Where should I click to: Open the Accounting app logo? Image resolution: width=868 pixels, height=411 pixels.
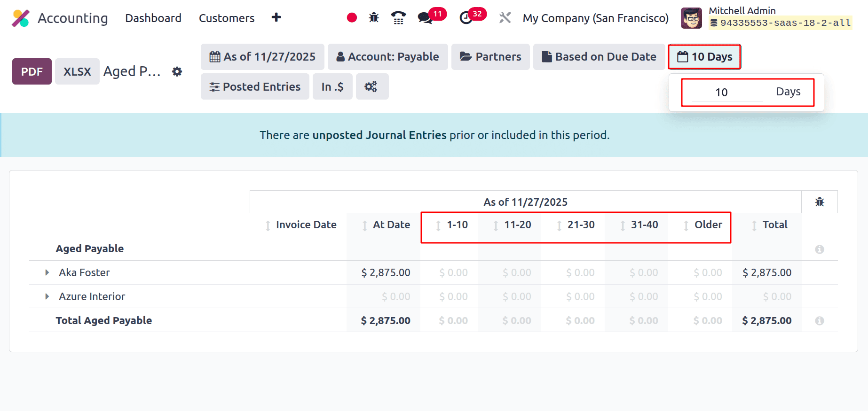pyautogui.click(x=21, y=18)
